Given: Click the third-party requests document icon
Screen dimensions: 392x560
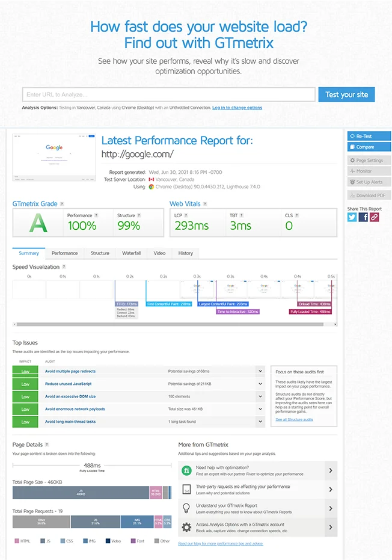Looking at the screenshot, I should [186, 489].
